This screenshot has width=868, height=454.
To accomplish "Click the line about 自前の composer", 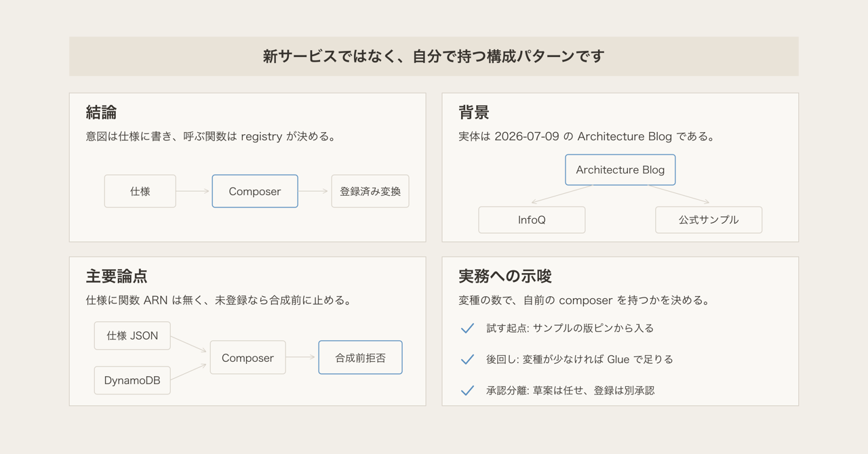I will (584, 300).
